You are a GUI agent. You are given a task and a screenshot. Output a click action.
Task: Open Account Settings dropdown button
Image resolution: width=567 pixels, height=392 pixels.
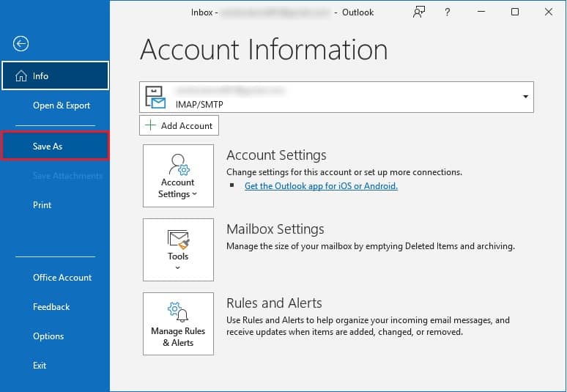(x=178, y=176)
